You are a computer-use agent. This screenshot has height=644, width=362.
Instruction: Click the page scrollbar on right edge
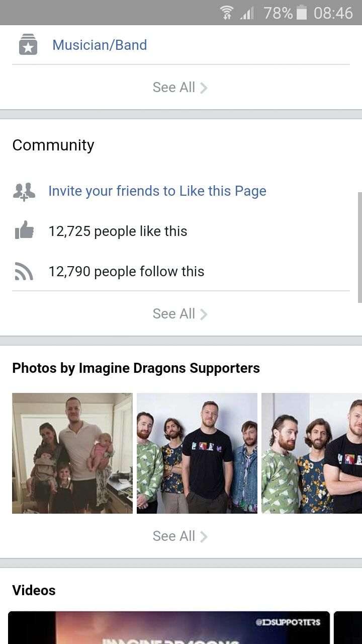[359, 247]
